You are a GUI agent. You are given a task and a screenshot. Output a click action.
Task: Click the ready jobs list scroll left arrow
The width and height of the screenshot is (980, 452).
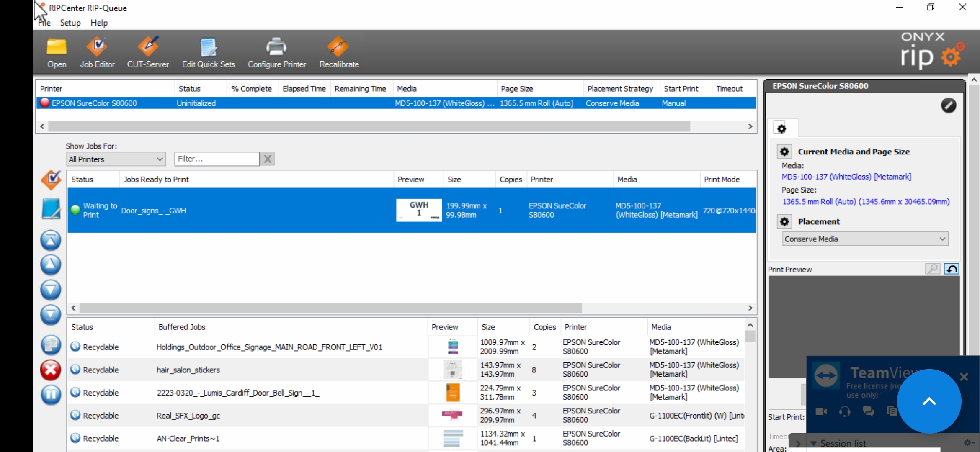[x=73, y=308]
